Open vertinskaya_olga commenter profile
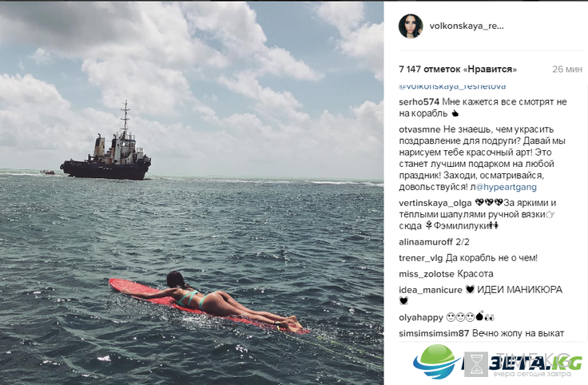The image size is (588, 385). coord(435,203)
